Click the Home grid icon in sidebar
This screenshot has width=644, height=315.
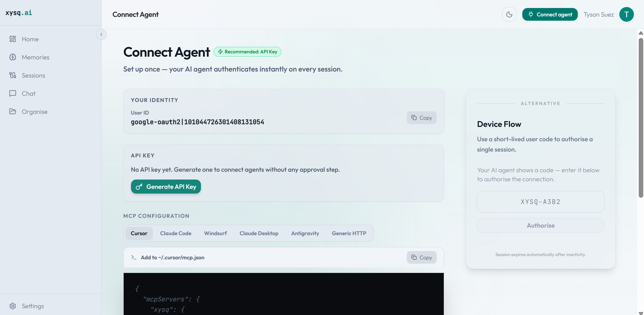pyautogui.click(x=13, y=39)
